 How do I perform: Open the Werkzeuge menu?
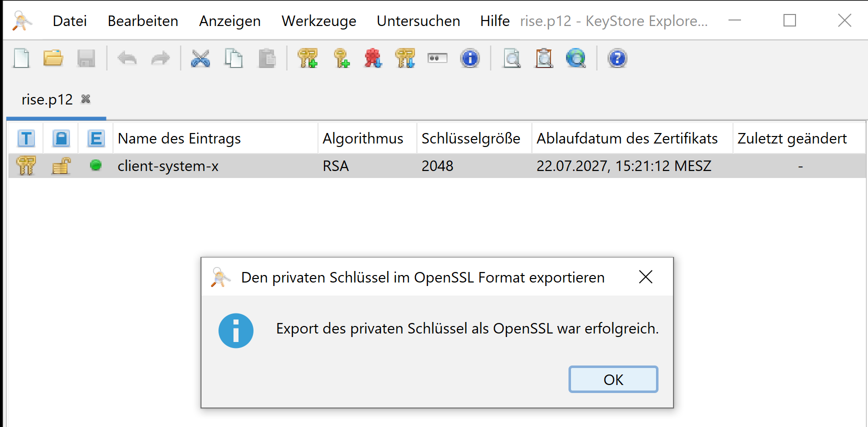pos(318,21)
